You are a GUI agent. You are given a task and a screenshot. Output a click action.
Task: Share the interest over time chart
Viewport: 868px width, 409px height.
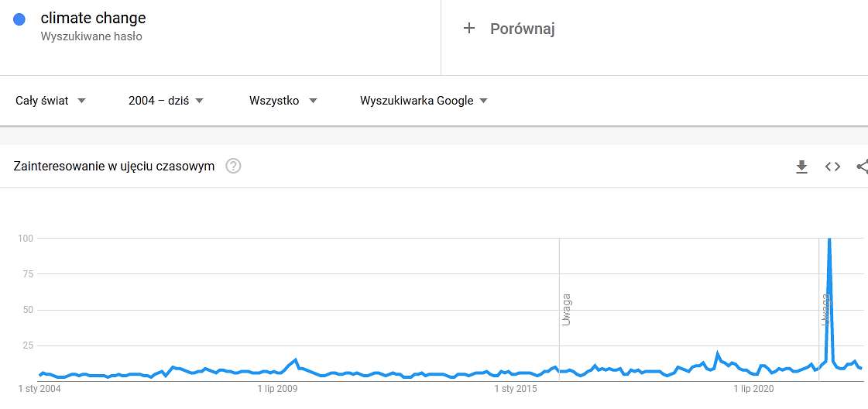tap(863, 167)
